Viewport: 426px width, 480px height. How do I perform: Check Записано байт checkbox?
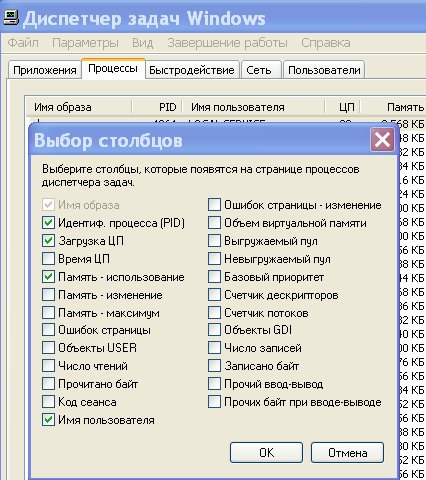click(x=214, y=366)
